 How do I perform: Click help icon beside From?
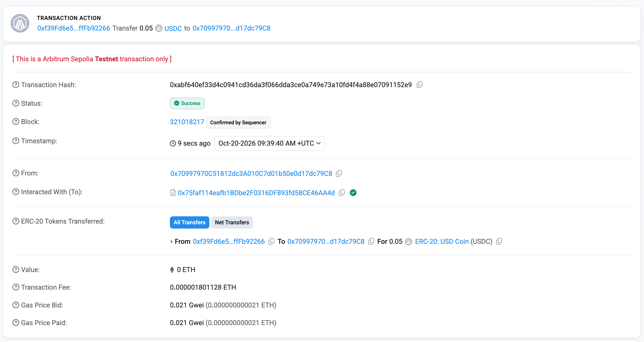16,173
